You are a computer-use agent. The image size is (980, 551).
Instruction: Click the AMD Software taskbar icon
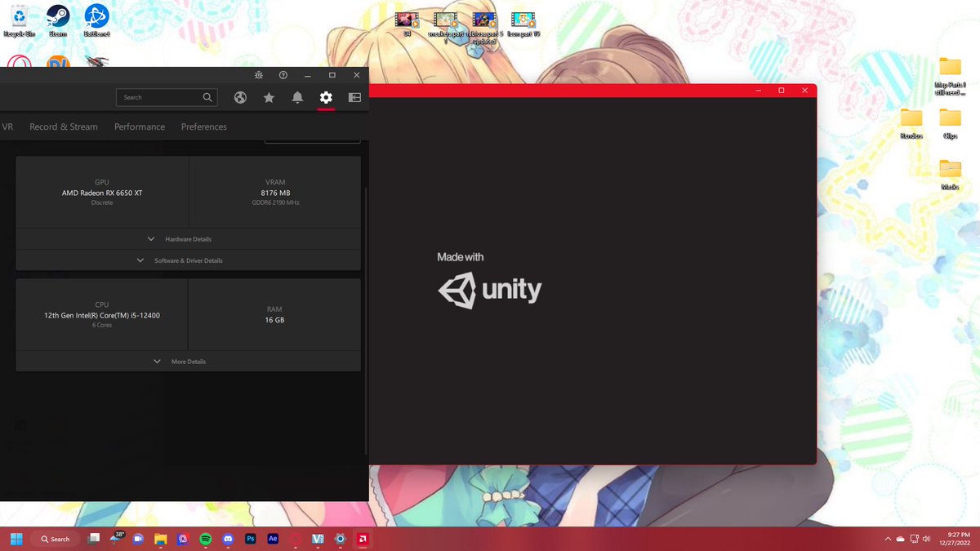click(x=362, y=539)
